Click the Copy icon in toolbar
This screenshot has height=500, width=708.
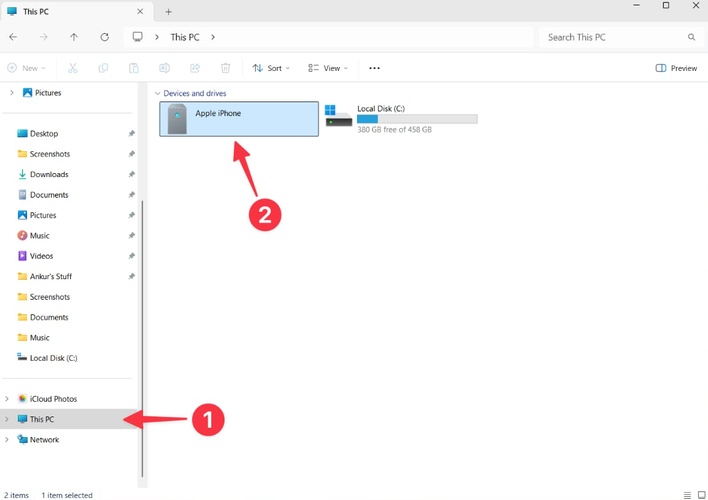click(x=103, y=68)
